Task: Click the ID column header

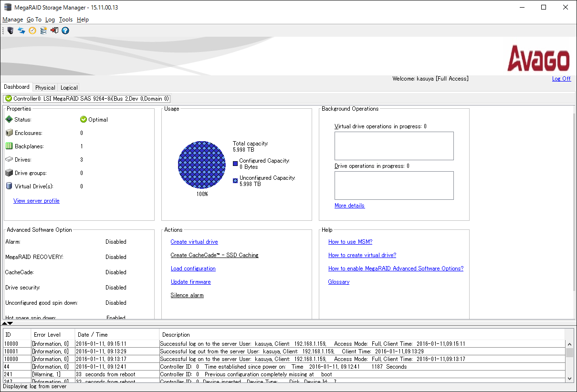Action: pos(17,335)
